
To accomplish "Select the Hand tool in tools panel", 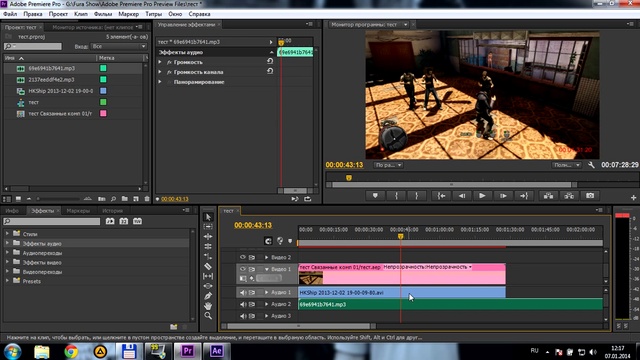I will [x=208, y=305].
